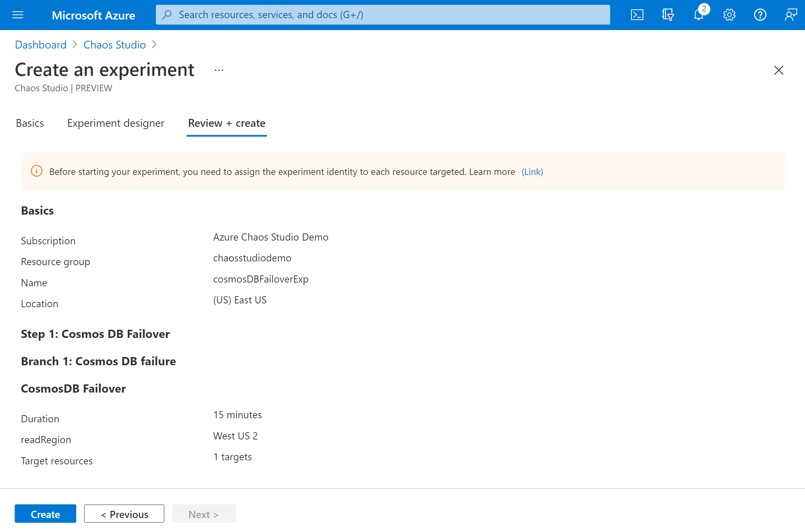Select the Experiment designer tab
The height and width of the screenshot is (532, 805).
pyautogui.click(x=116, y=123)
